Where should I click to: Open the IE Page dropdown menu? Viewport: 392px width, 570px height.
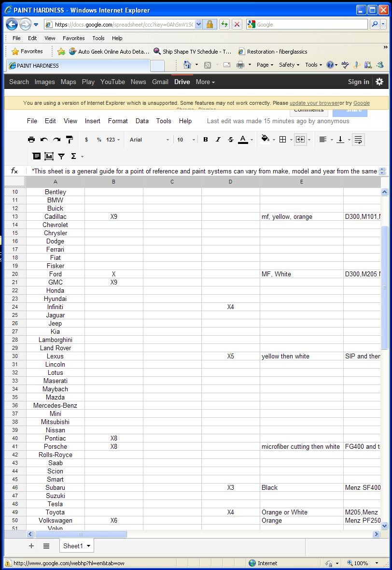(x=265, y=65)
